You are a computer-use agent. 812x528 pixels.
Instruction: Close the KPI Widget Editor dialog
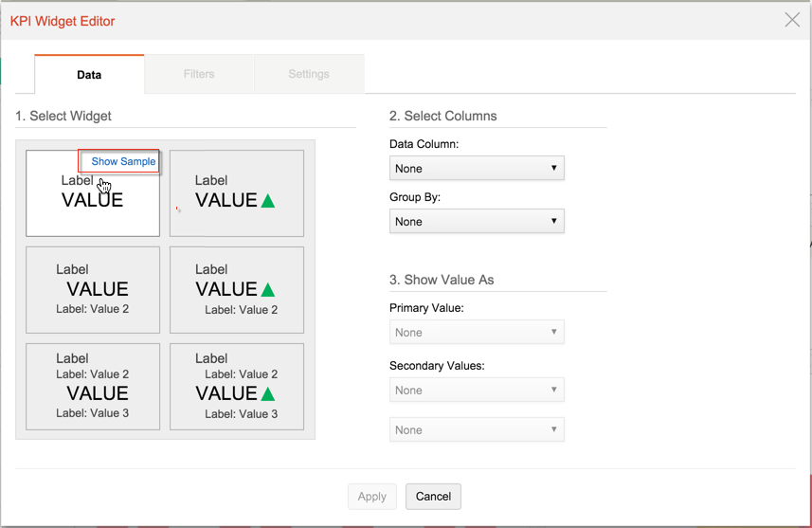[792, 20]
